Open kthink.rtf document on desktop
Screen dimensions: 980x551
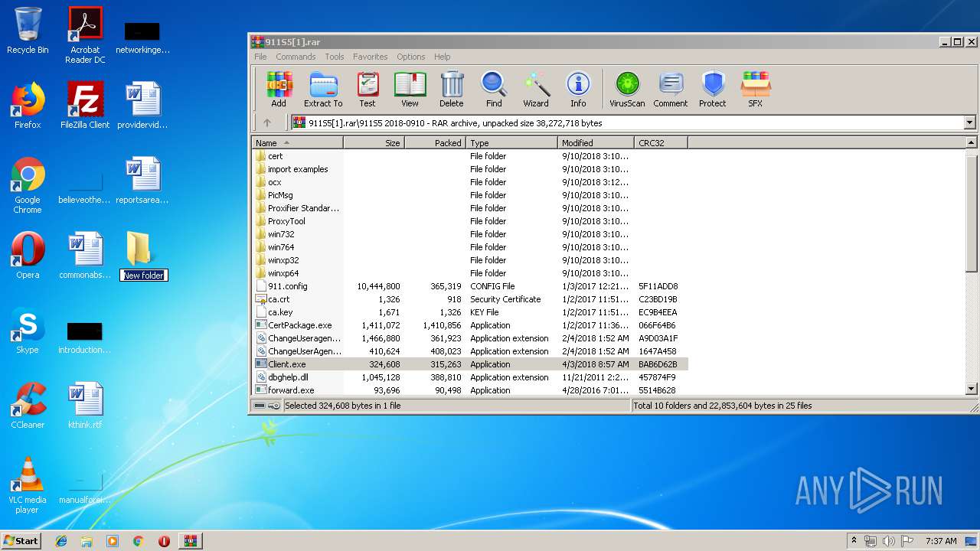[85, 406]
